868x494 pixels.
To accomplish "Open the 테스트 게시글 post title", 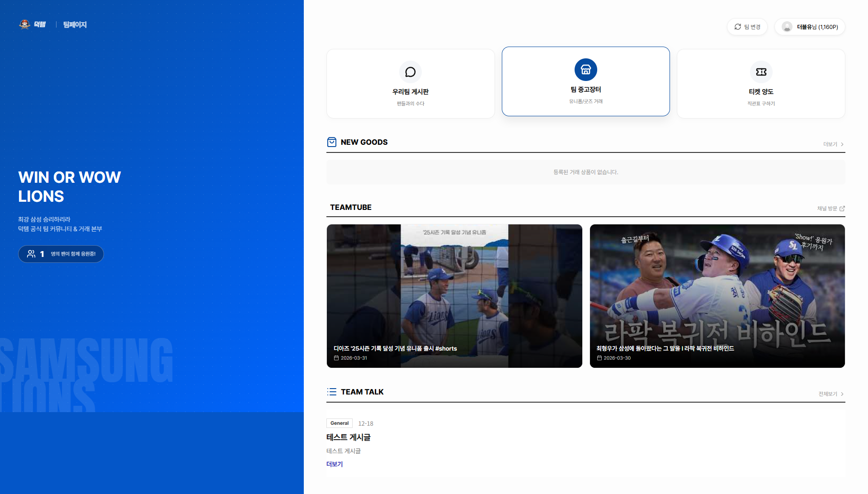I will point(348,437).
